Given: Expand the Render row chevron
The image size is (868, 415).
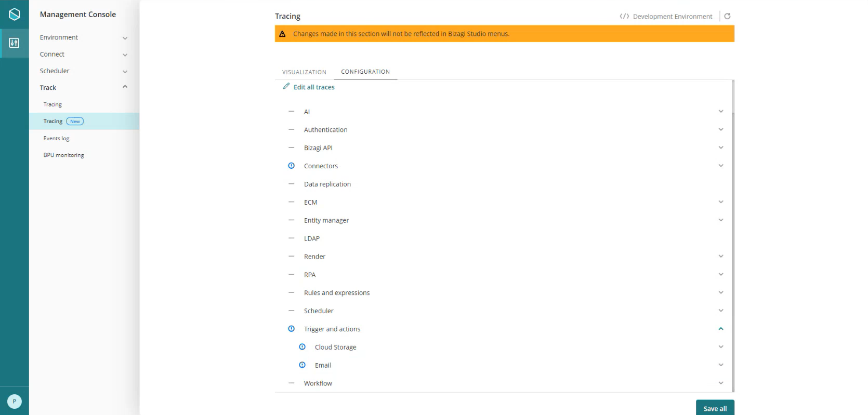Looking at the screenshot, I should 721,256.
